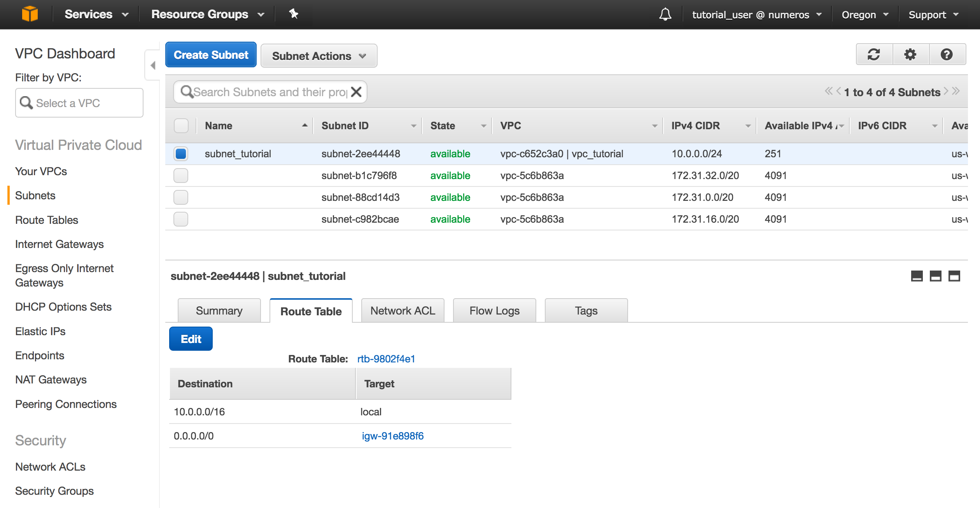Check the subnet-b1c796f8 row checkbox
The image size is (980, 508).
tap(181, 176)
